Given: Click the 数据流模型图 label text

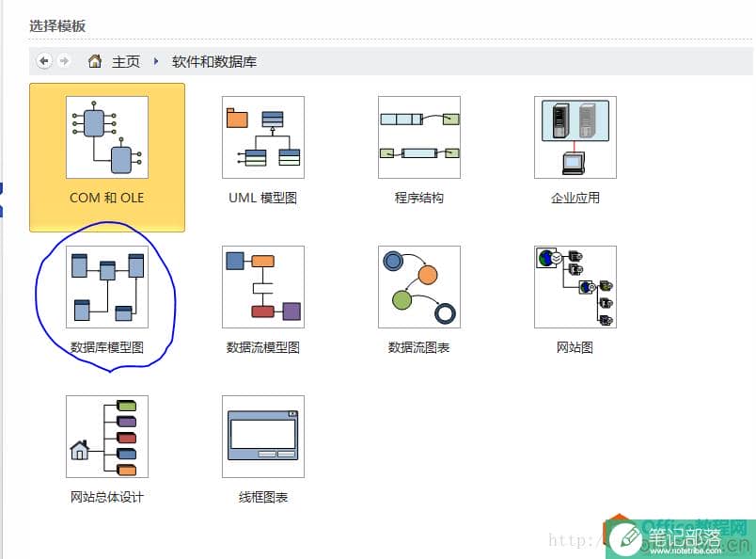Looking at the screenshot, I should (262, 347).
